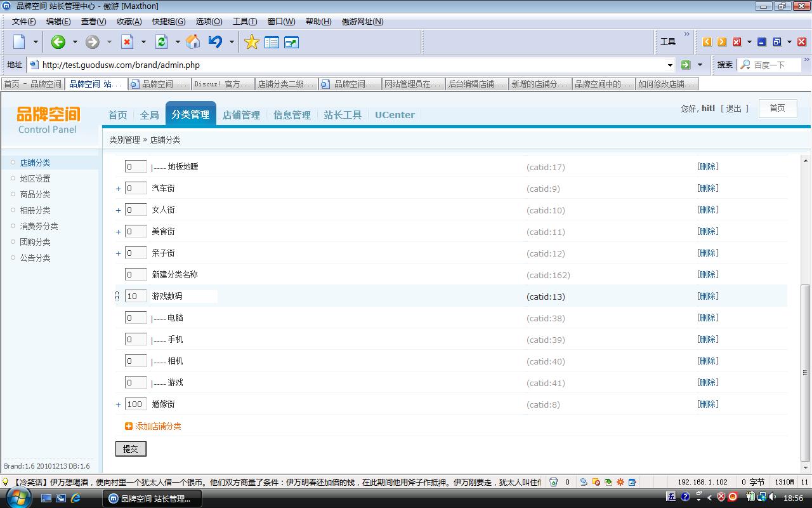This screenshot has height=508, width=812.
Task: Delete the 手机 subcategory via its 删除 link
Action: pos(708,340)
